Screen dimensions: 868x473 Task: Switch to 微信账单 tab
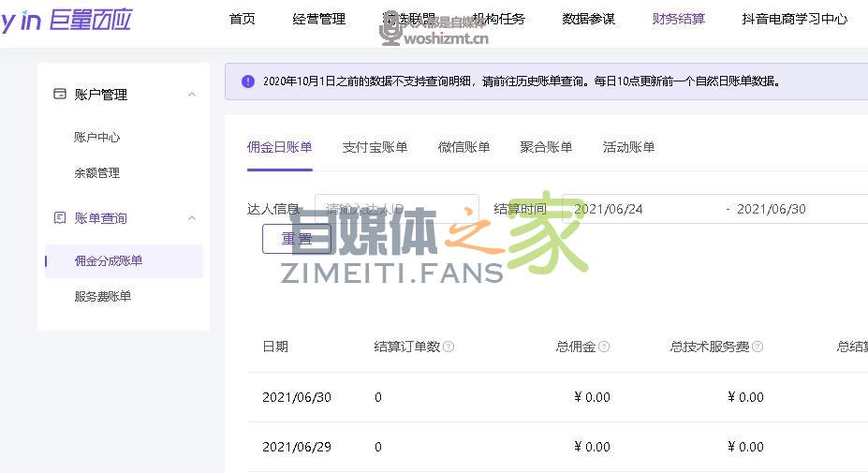point(463,147)
